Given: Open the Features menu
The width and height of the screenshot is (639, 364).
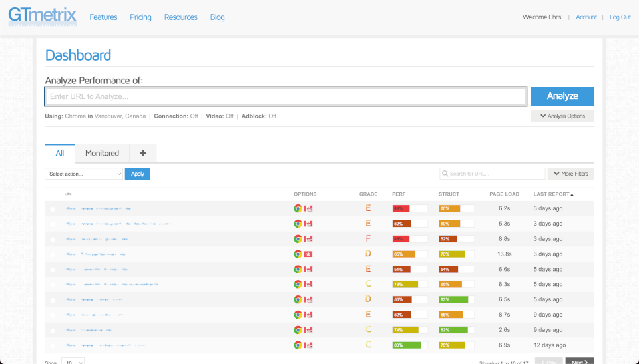Looking at the screenshot, I should (103, 17).
